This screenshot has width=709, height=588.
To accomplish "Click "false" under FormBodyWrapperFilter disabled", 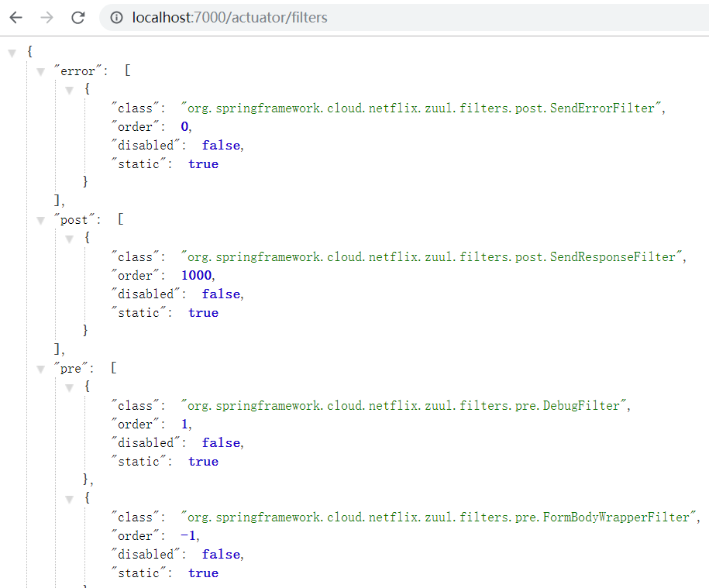I will [x=221, y=554].
